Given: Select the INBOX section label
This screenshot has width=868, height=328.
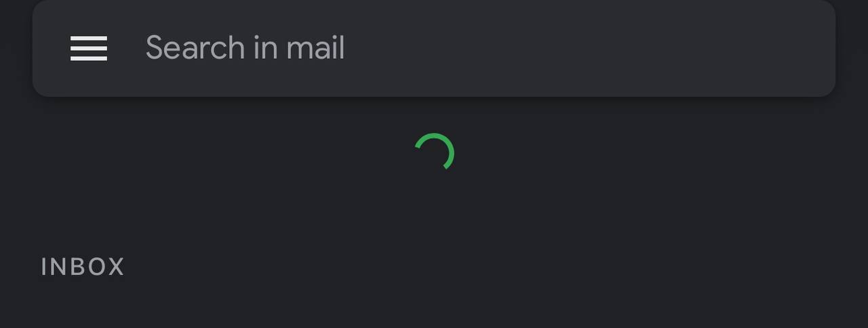Looking at the screenshot, I should (83, 267).
